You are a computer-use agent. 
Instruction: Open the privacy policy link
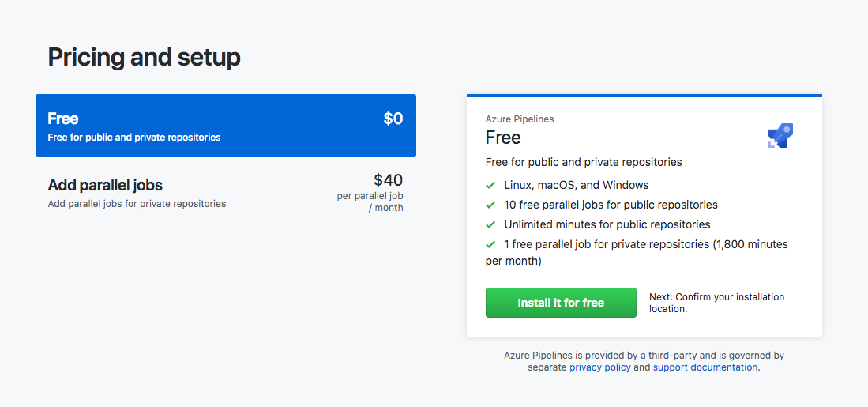(x=600, y=367)
